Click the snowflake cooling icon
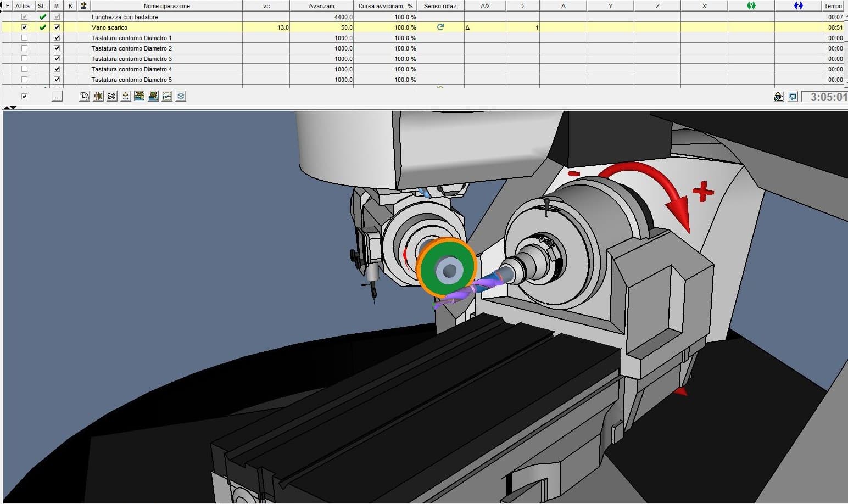Viewport: 848px width, 504px height. 181,96
